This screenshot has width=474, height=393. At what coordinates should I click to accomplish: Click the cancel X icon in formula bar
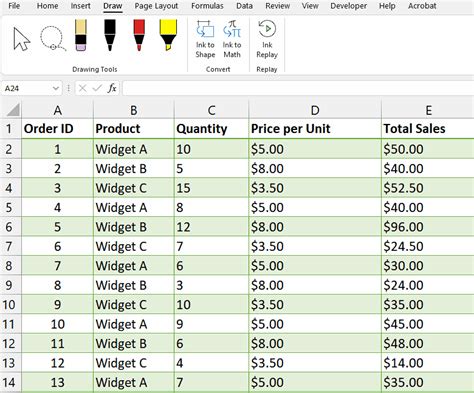pyautogui.click(x=83, y=88)
